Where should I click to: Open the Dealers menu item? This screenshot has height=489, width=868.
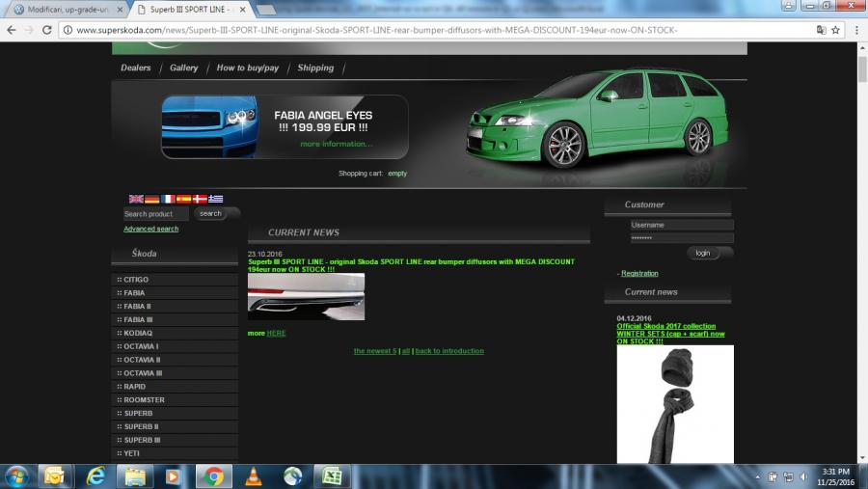pos(136,68)
